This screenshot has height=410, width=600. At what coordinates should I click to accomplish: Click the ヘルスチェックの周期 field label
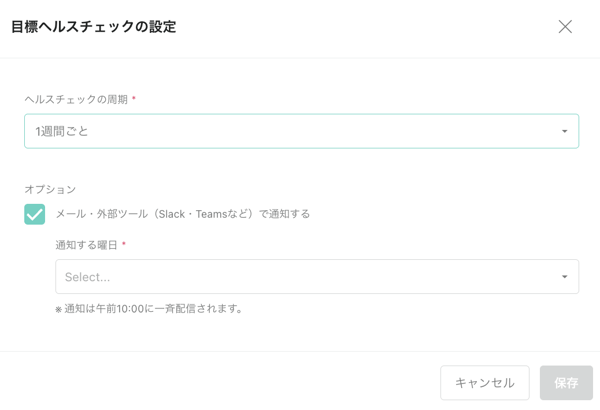point(76,100)
